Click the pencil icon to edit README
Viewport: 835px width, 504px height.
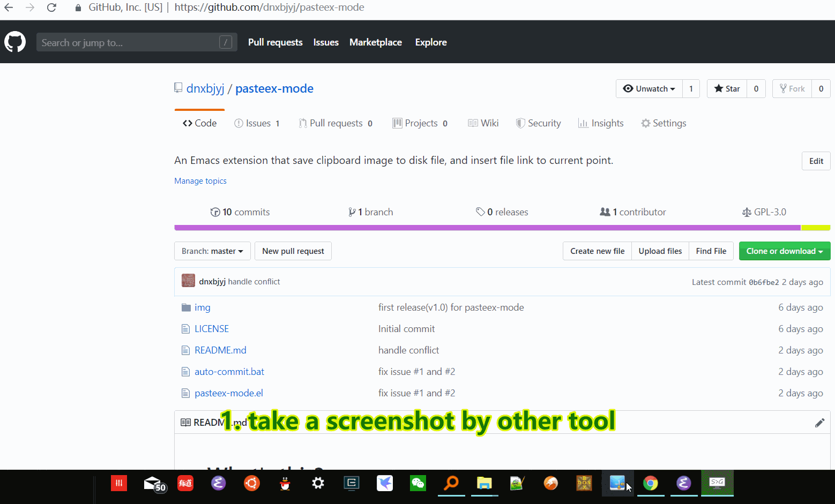click(819, 423)
